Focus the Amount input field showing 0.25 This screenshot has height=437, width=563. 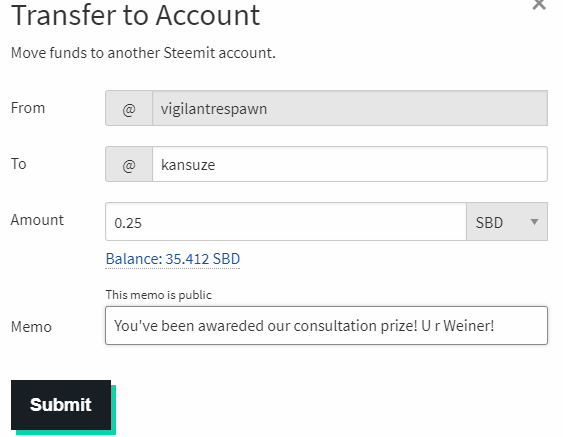286,222
